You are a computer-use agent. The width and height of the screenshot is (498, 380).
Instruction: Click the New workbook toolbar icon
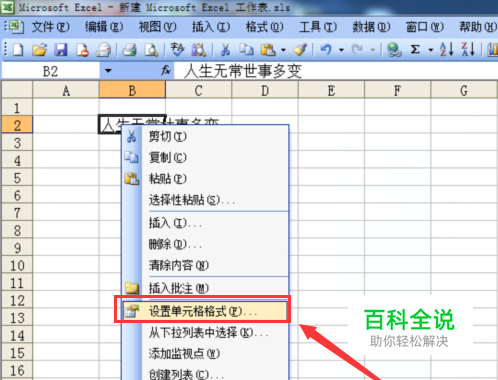point(18,50)
